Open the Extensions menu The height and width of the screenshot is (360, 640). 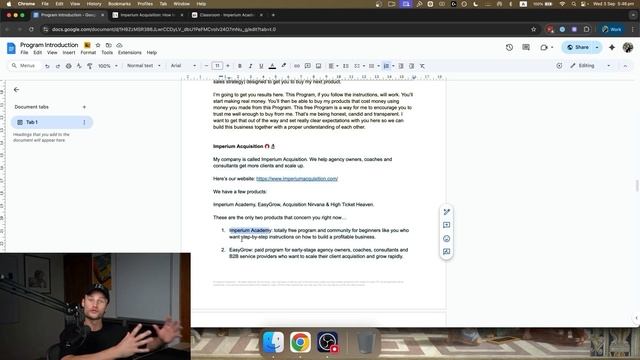click(x=130, y=53)
